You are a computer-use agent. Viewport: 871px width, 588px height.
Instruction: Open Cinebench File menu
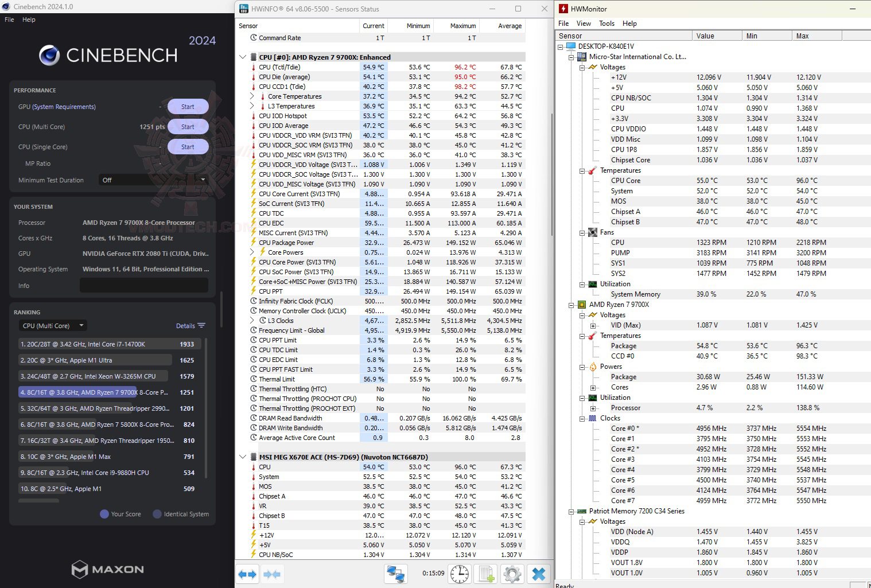pos(9,20)
